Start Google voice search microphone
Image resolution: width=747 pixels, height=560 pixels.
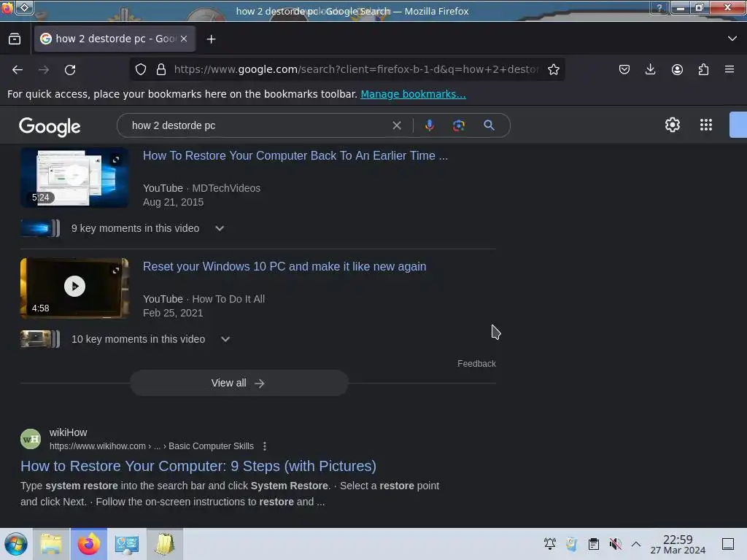click(429, 125)
